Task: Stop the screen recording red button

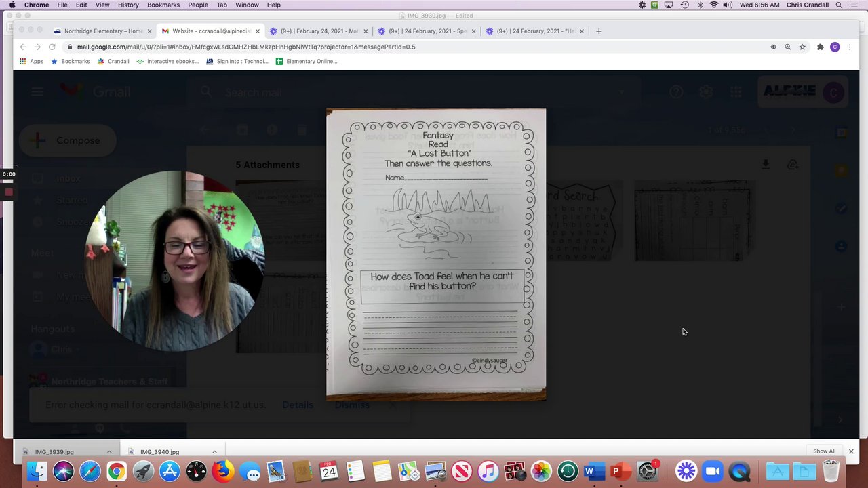Action: [x=9, y=192]
